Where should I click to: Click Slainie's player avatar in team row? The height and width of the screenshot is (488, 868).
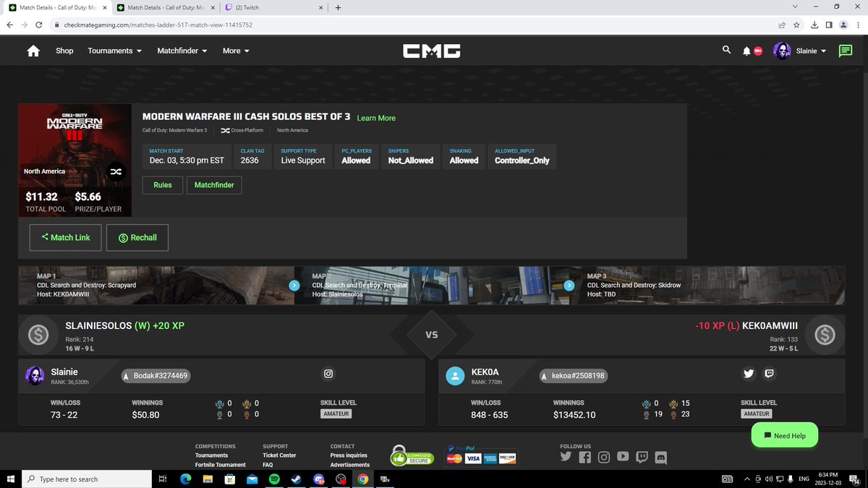pyautogui.click(x=35, y=375)
